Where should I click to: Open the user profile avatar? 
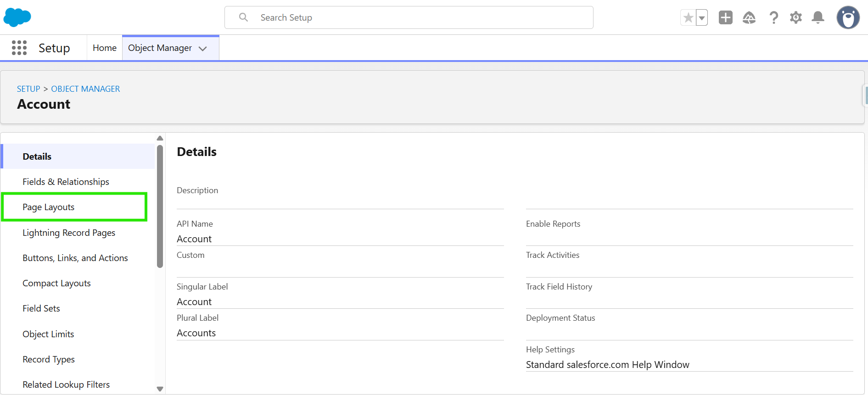(848, 18)
